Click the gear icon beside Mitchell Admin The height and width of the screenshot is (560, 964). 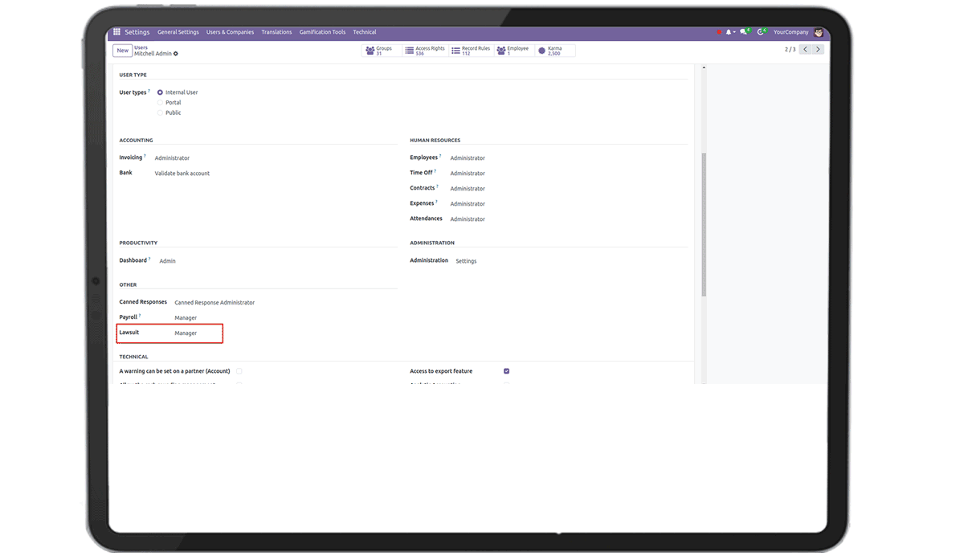[176, 54]
